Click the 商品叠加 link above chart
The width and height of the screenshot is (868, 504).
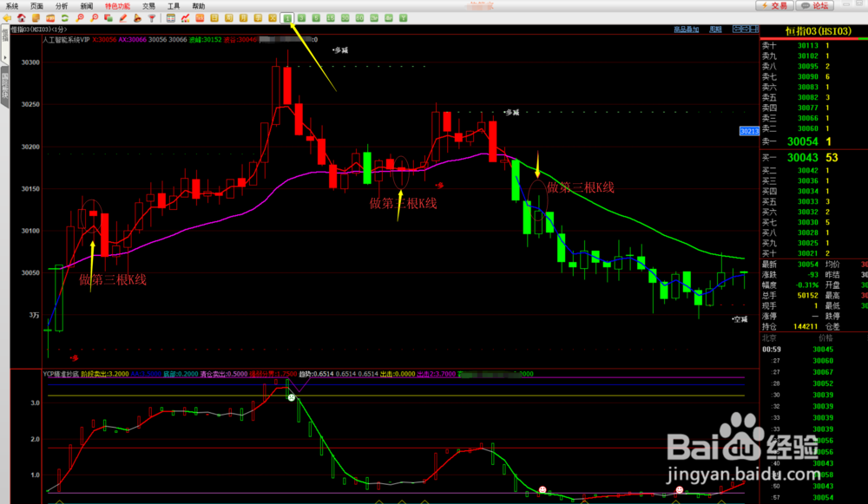pyautogui.click(x=686, y=29)
